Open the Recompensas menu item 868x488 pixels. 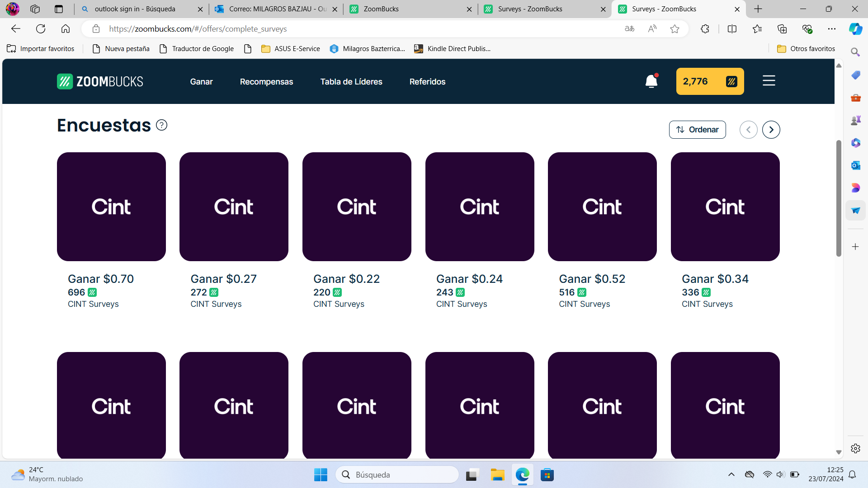pyautogui.click(x=266, y=82)
